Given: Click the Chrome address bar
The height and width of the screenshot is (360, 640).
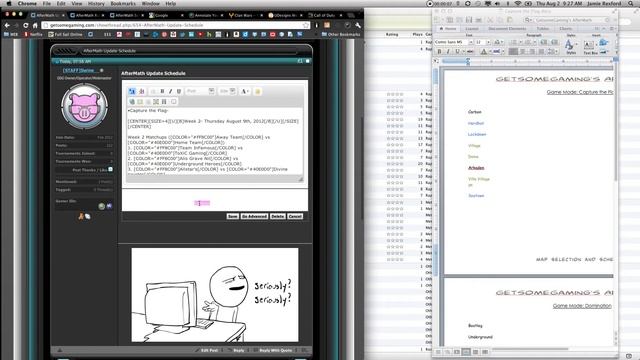Looking at the screenshot, I should (x=176, y=25).
